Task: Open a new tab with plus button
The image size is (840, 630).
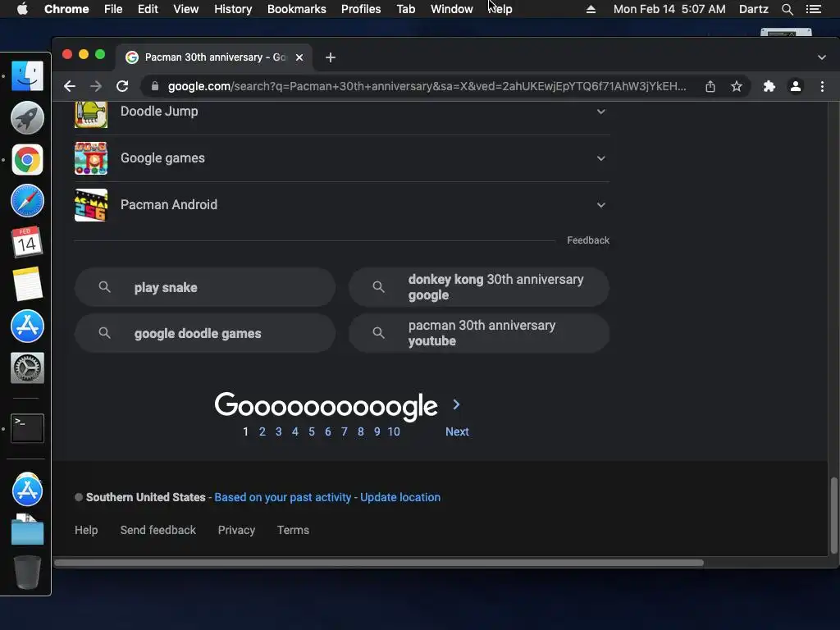Action: coord(331,57)
